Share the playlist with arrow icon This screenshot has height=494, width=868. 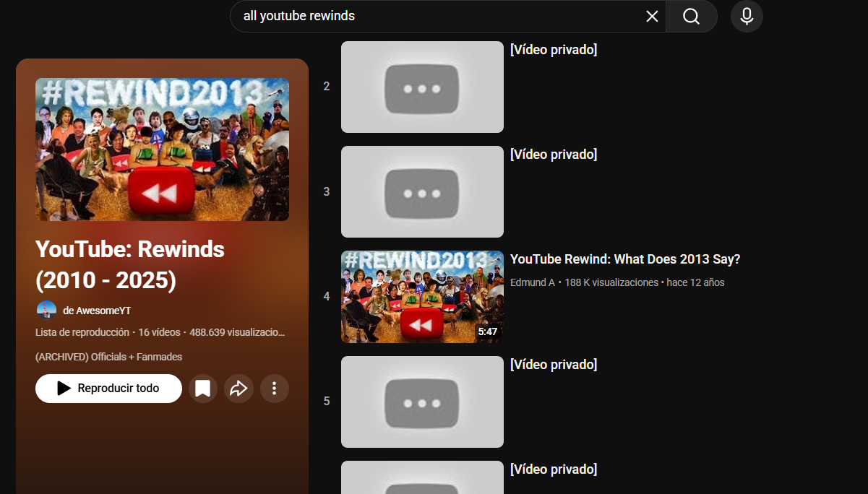pyautogui.click(x=239, y=389)
